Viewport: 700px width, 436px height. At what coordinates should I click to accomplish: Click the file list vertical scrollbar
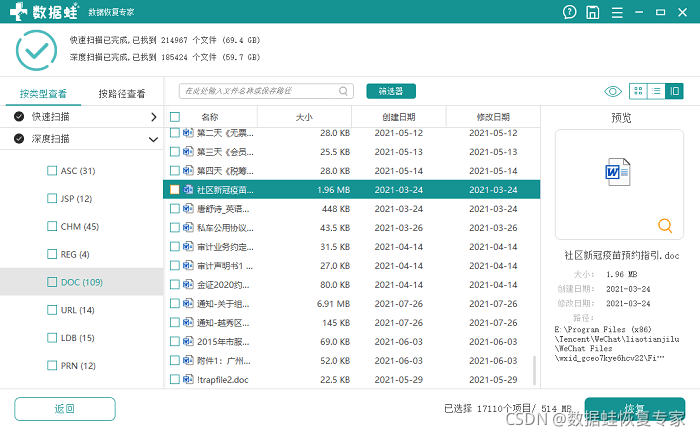(x=534, y=370)
